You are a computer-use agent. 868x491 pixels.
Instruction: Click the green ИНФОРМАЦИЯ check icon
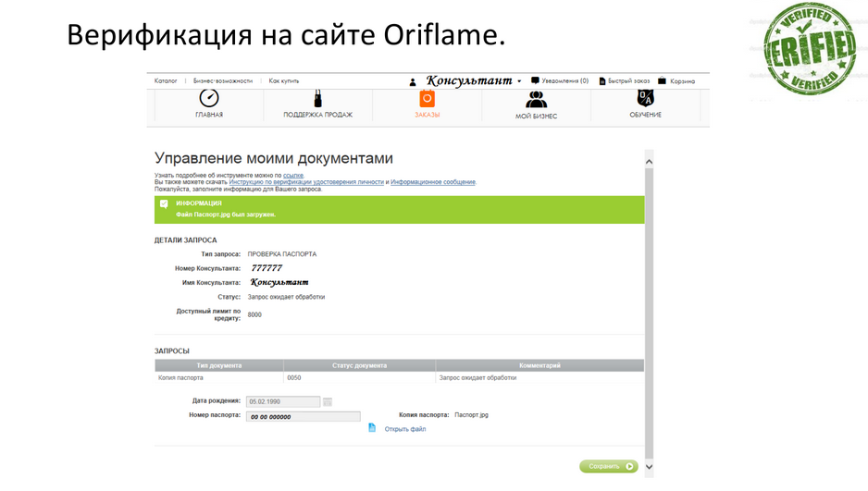click(x=164, y=203)
